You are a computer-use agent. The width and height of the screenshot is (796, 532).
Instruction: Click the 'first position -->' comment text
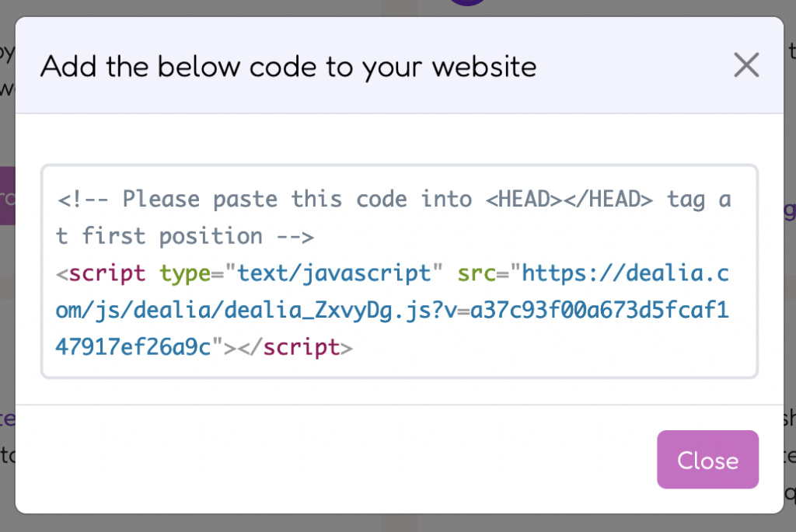(198, 236)
